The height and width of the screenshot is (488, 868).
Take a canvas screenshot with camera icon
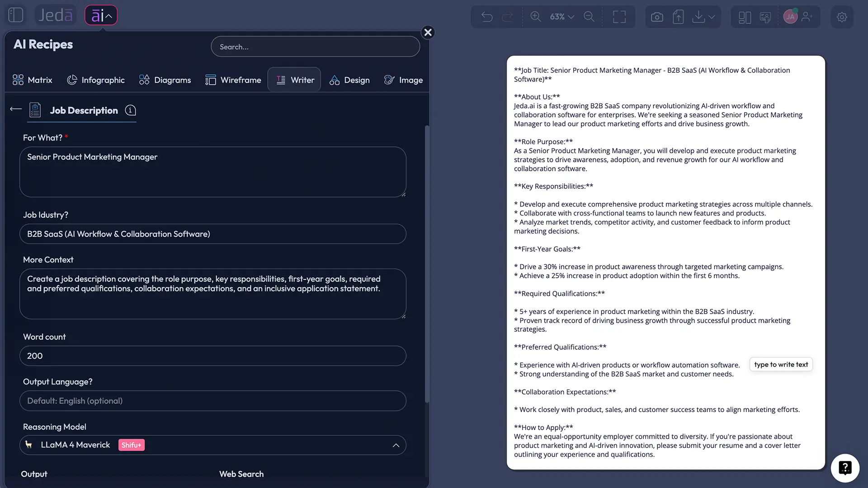(x=657, y=17)
